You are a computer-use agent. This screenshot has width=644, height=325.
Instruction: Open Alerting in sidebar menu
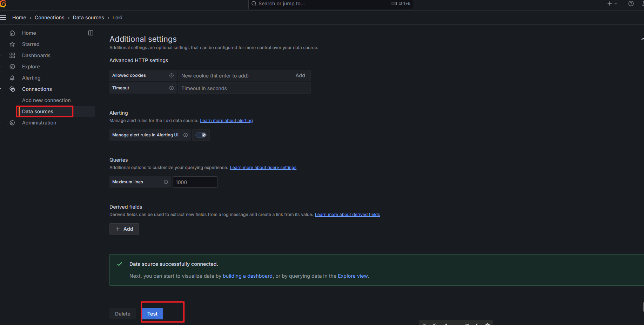(x=31, y=78)
